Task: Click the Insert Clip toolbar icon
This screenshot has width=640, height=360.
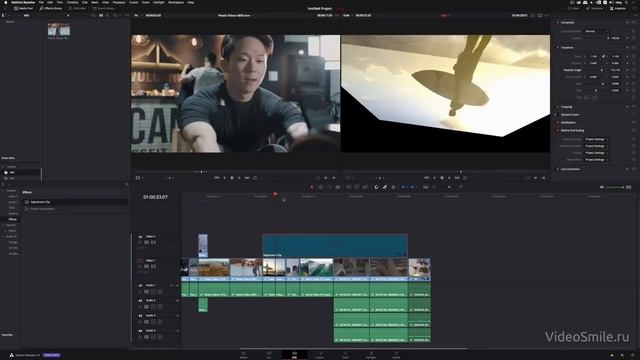Action: (x=348, y=187)
